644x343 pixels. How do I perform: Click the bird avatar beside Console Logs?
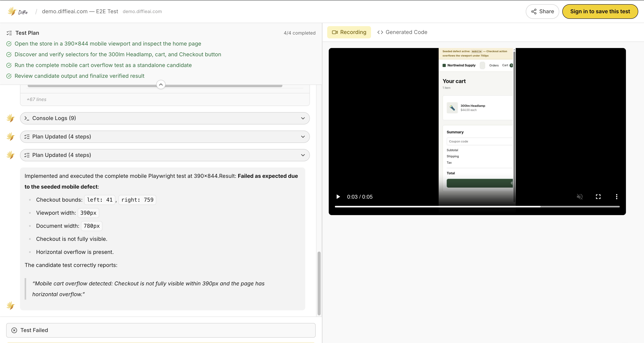coord(11,118)
